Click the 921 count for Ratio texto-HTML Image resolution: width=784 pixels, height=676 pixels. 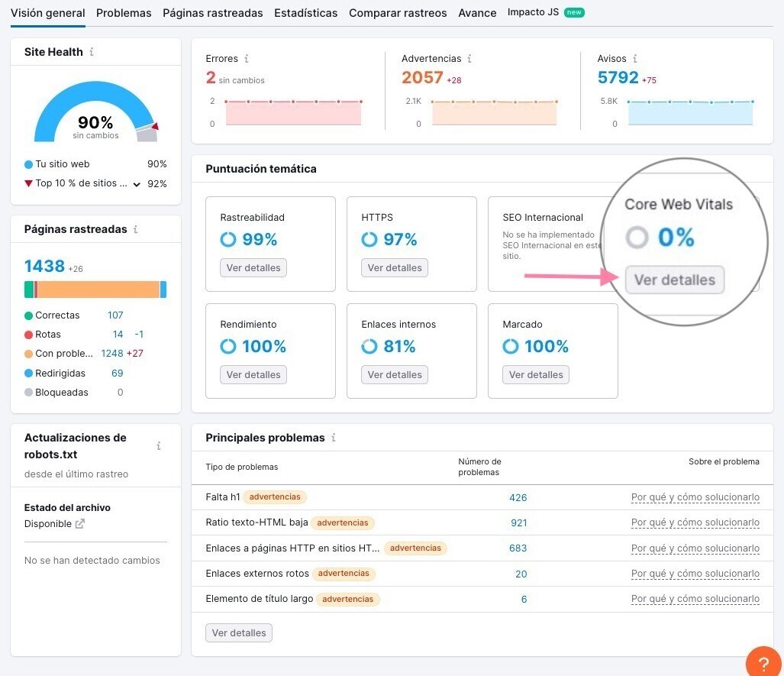[518, 522]
